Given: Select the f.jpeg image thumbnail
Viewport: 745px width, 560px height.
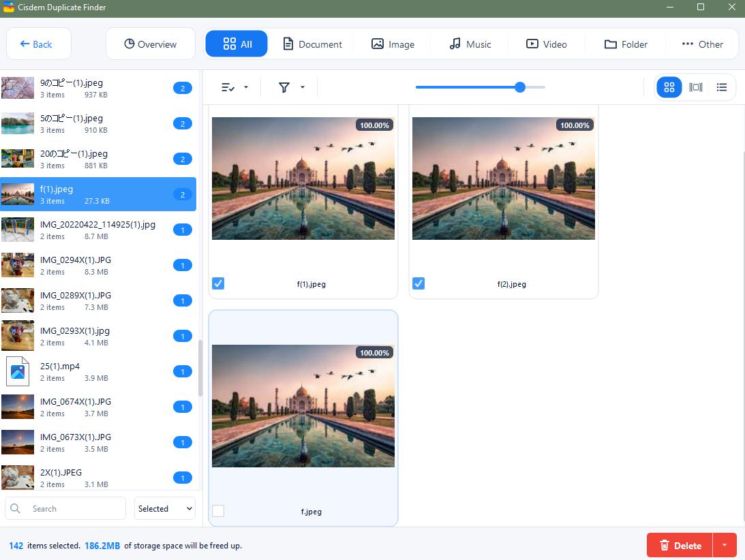Looking at the screenshot, I should click(303, 406).
